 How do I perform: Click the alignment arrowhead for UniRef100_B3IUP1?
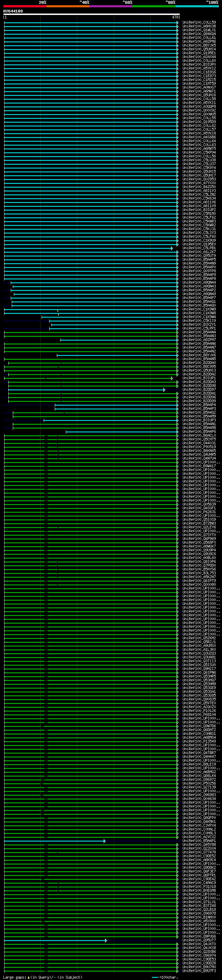pos(172,378)
